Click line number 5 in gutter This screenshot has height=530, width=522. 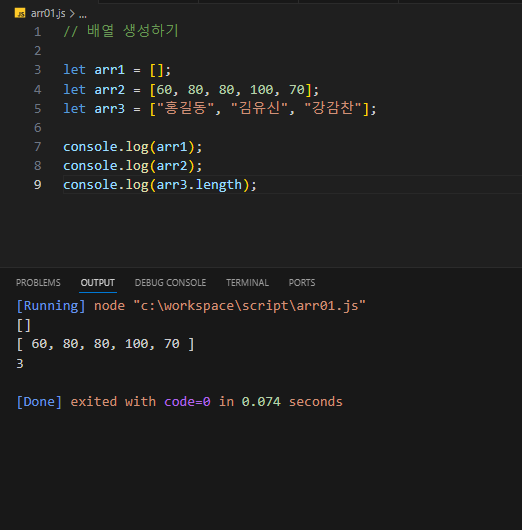[x=38, y=109]
